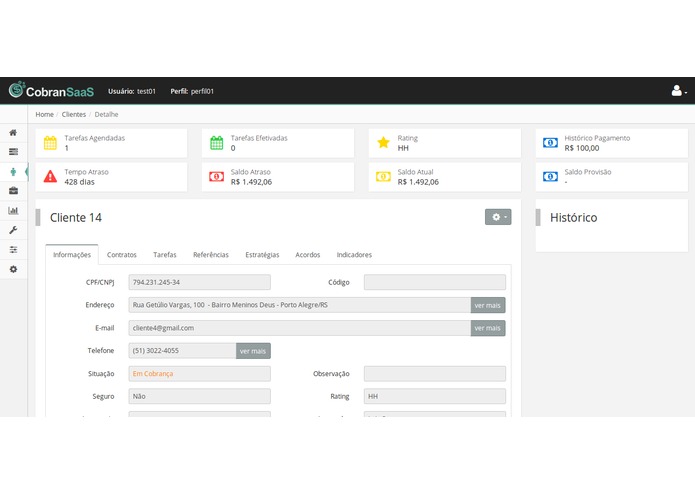The width and height of the screenshot is (695, 494).
Task: Click the Saldo Atraso R$ 1.492,06 value
Action: tap(251, 182)
